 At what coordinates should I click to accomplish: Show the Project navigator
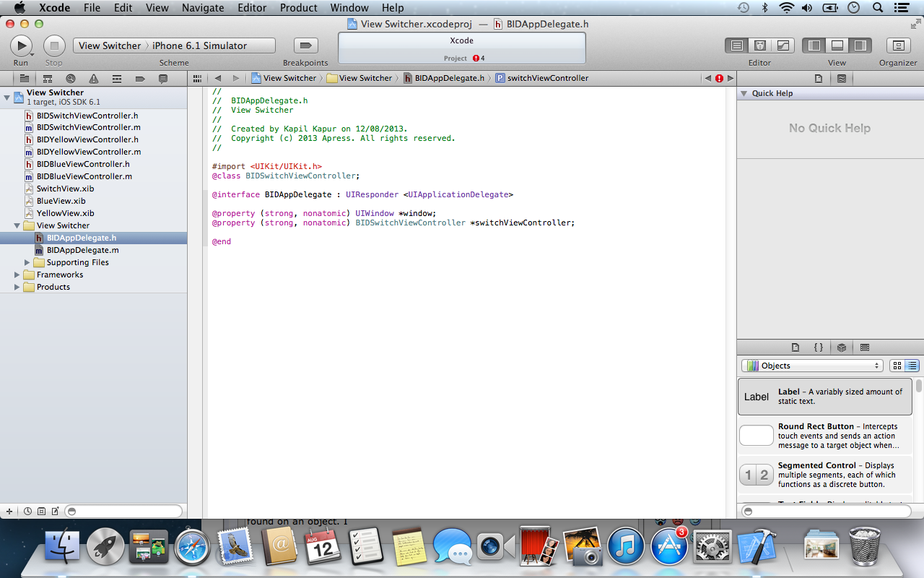pos(24,78)
